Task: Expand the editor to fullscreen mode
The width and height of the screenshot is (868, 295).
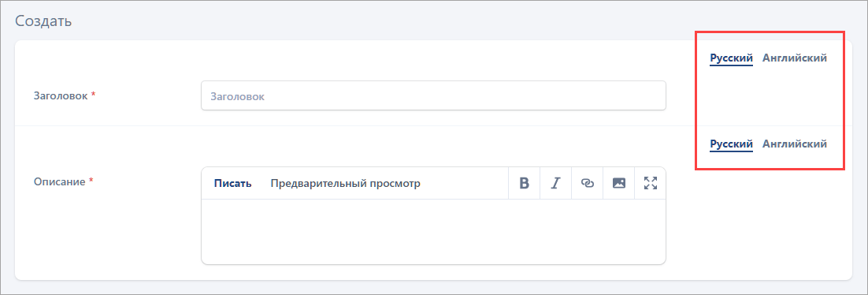Action: (x=651, y=183)
